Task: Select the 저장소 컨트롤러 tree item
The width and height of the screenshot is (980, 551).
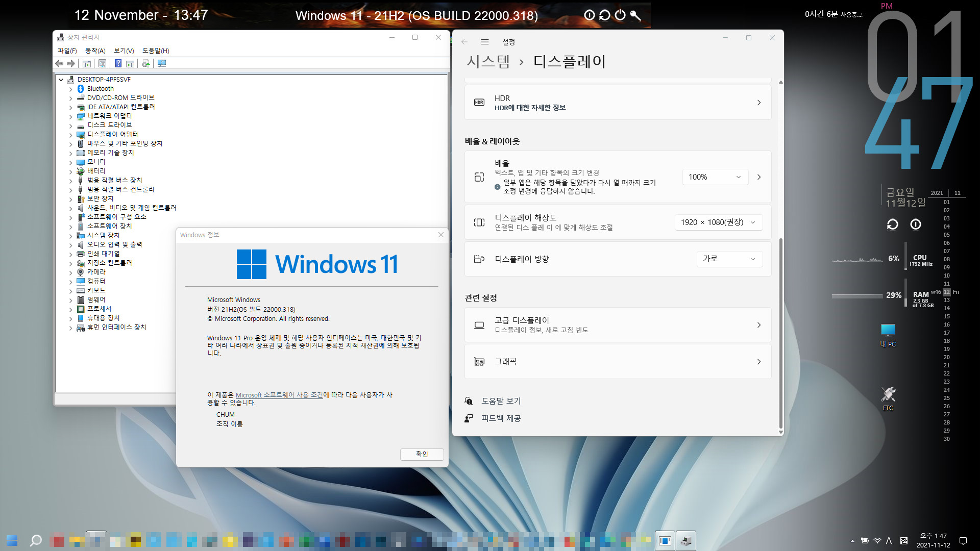Action: (109, 263)
